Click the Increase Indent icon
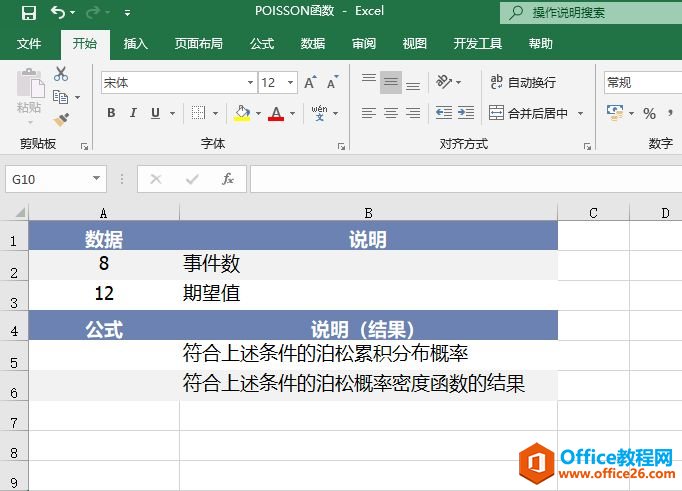The height and width of the screenshot is (491, 682). click(x=466, y=113)
